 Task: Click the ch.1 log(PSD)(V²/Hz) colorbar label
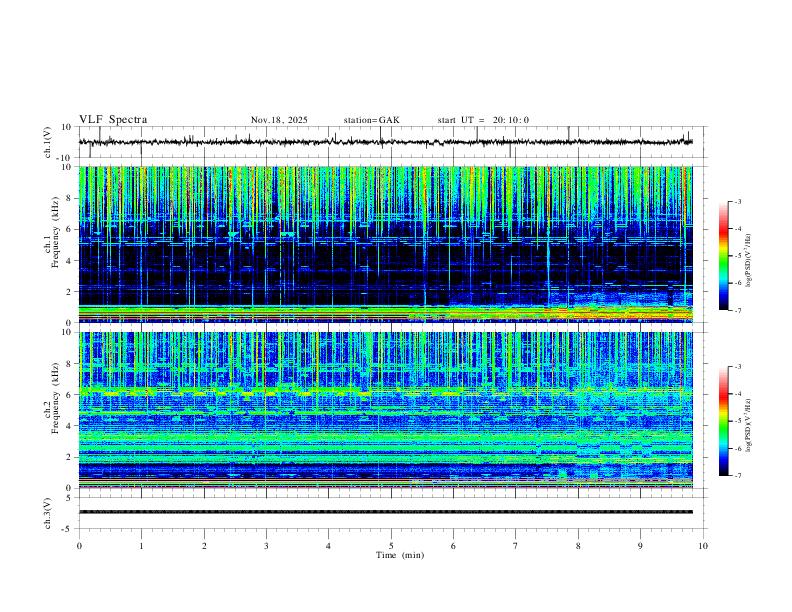tap(749, 261)
